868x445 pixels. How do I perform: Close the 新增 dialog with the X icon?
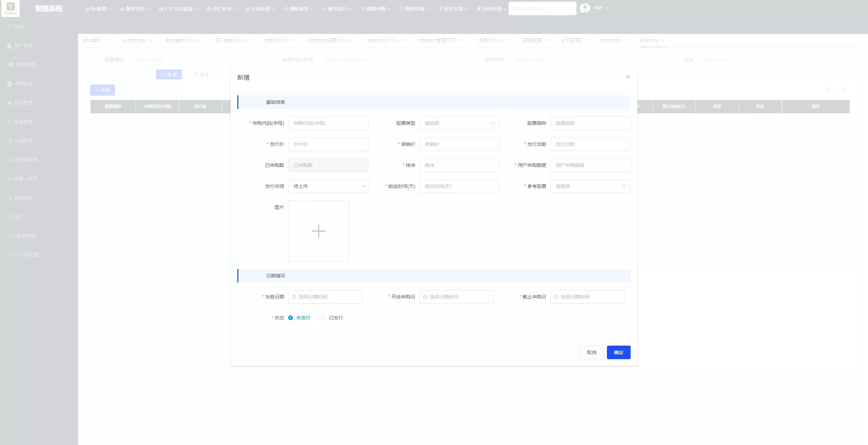[x=628, y=77]
